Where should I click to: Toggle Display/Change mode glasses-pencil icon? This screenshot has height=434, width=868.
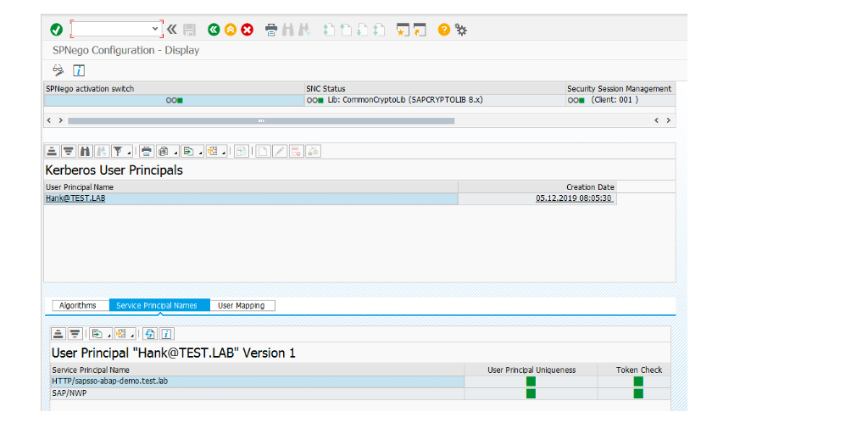(58, 70)
